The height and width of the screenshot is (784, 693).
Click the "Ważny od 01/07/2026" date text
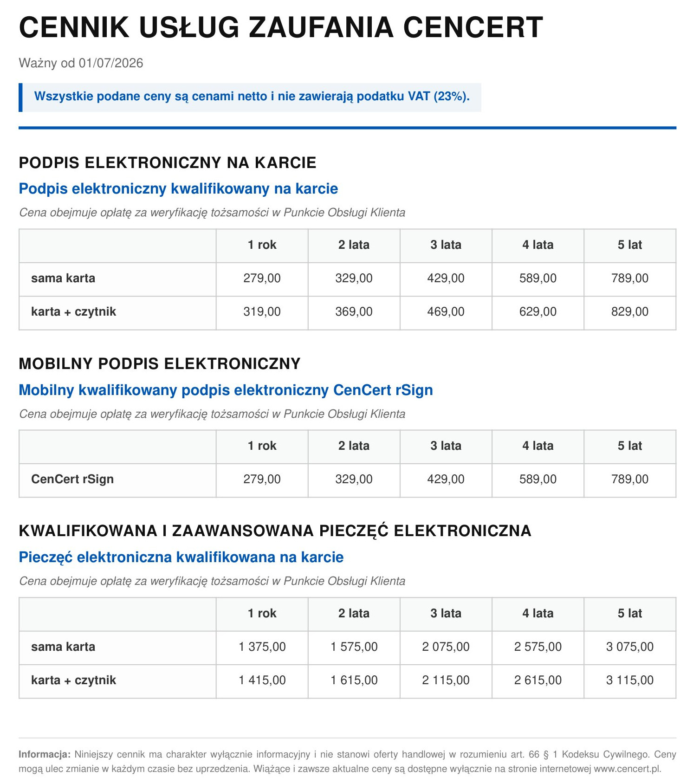(81, 63)
